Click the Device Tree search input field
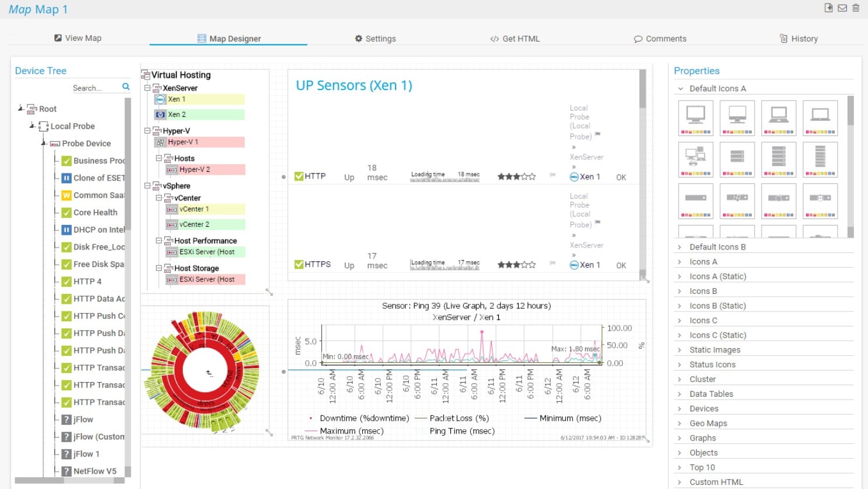Image resolution: width=868 pixels, height=489 pixels. pos(93,88)
